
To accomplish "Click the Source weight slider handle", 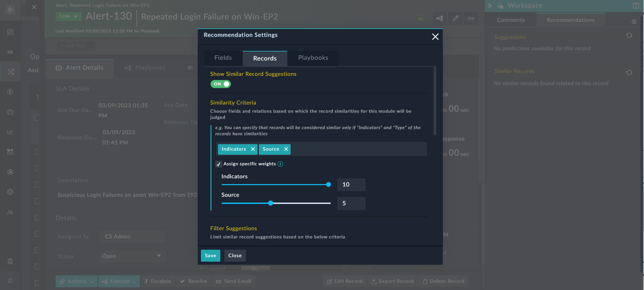I will (x=270, y=203).
